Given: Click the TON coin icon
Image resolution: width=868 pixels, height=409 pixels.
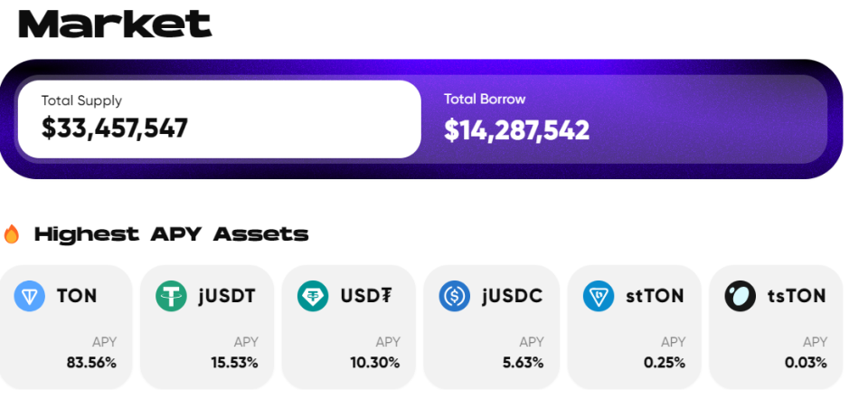Looking at the screenshot, I should (x=29, y=296).
